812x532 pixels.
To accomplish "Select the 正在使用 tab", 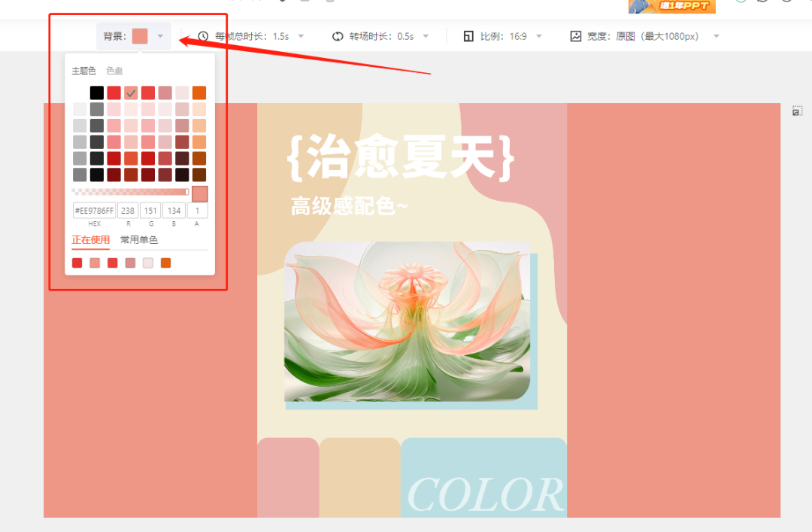I will pos(90,240).
